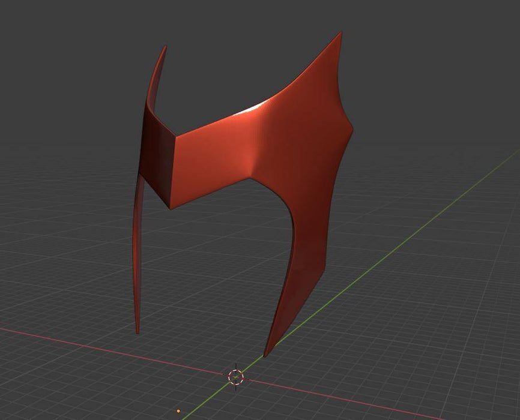This screenshot has height=420, width=520.
Task: Click the lower V-shaped point of nose bridge
Action: (171, 208)
